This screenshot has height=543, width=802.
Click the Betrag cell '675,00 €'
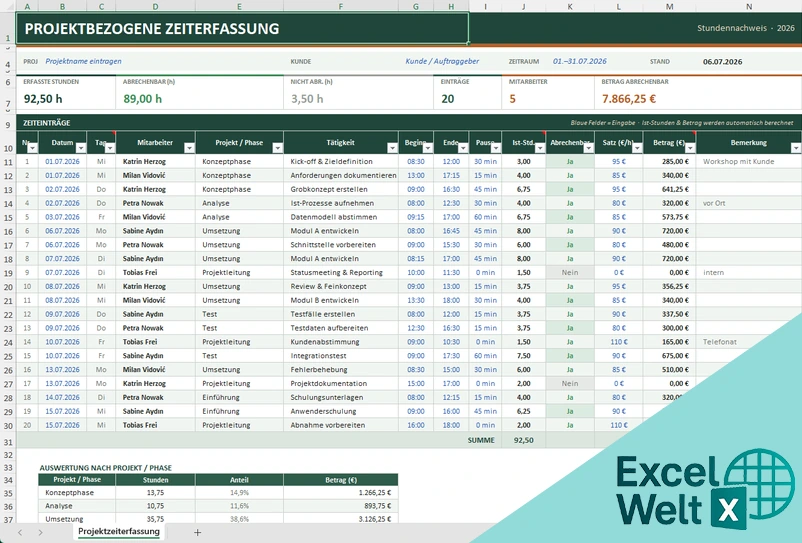(670, 356)
